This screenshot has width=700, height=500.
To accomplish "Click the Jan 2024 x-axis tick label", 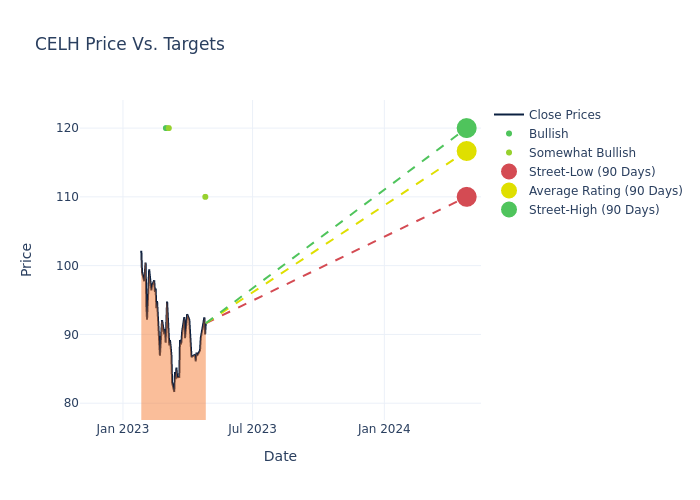I will coord(384,429).
